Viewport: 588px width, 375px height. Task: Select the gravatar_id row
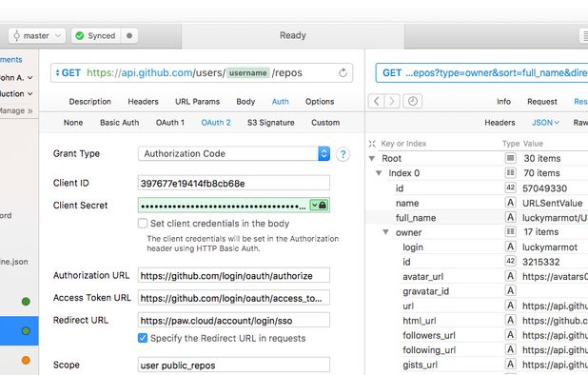click(477, 291)
